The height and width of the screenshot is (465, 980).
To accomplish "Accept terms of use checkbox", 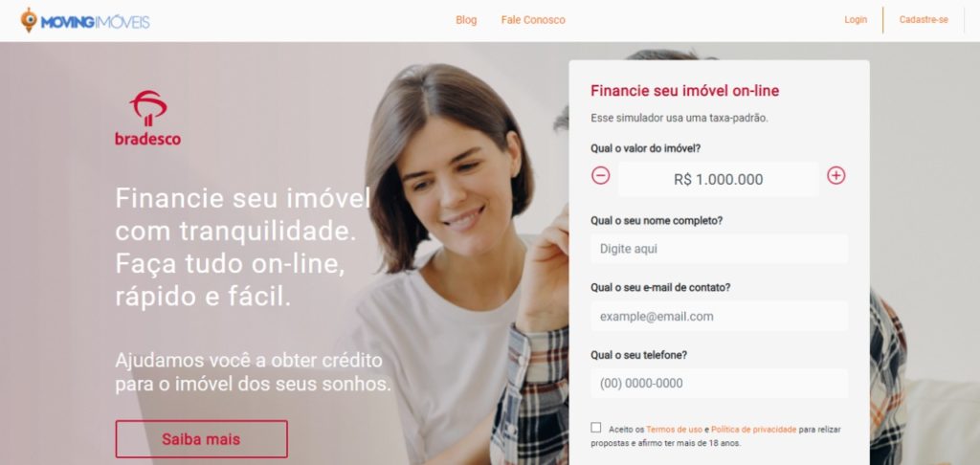I will (596, 428).
